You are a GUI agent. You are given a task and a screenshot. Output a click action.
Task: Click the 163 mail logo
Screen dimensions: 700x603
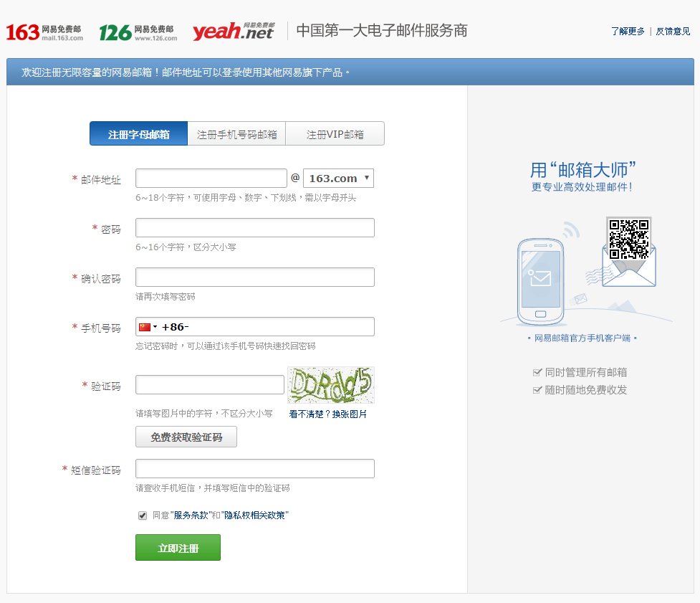[x=44, y=32]
